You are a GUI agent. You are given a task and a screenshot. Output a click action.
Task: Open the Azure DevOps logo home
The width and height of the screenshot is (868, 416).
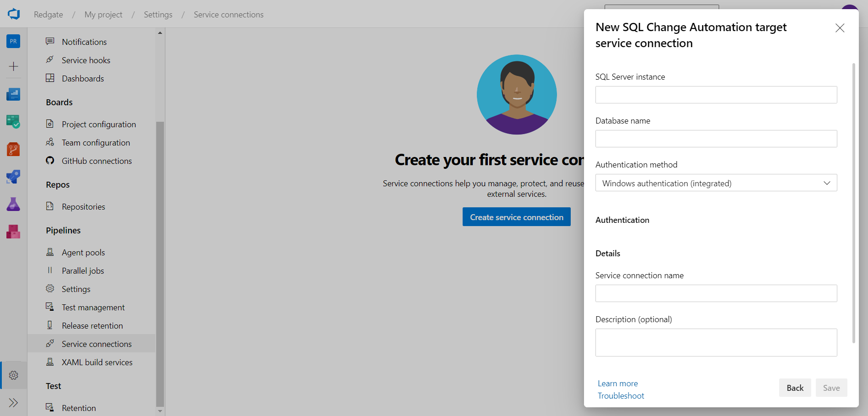pyautogui.click(x=14, y=14)
